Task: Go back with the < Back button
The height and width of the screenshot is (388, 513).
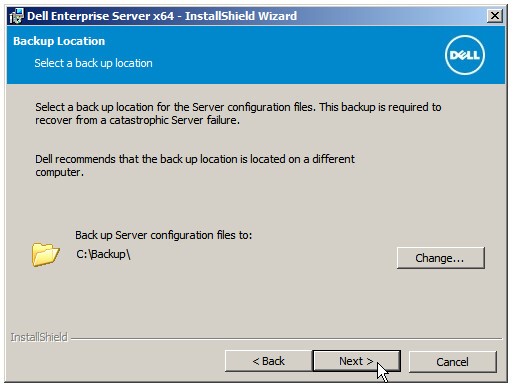Action: pyautogui.click(x=269, y=361)
